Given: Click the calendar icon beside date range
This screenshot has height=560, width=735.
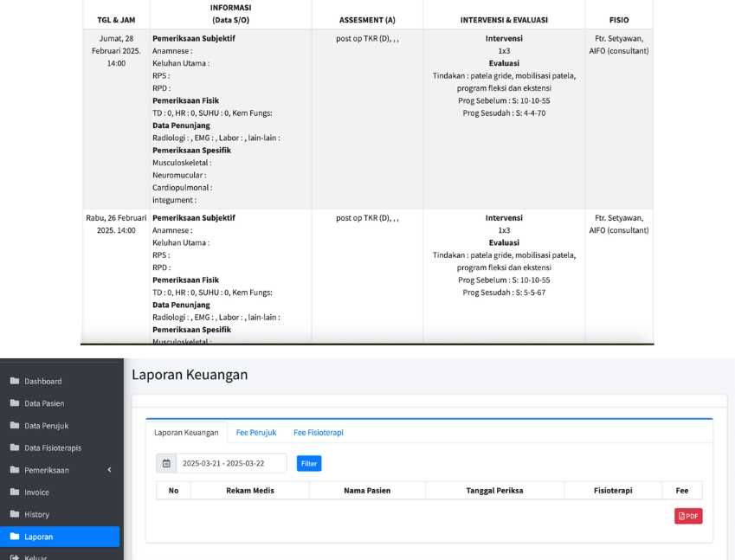Looking at the screenshot, I should tap(166, 464).
